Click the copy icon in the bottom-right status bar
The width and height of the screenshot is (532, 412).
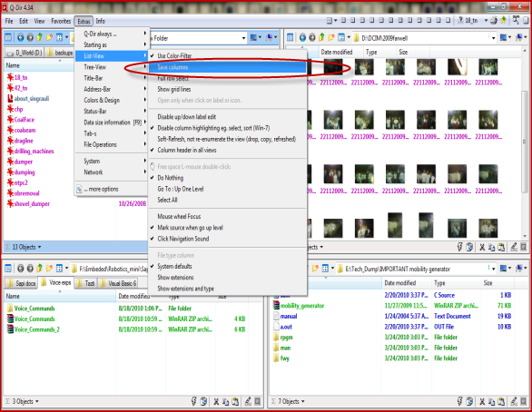tap(491, 402)
